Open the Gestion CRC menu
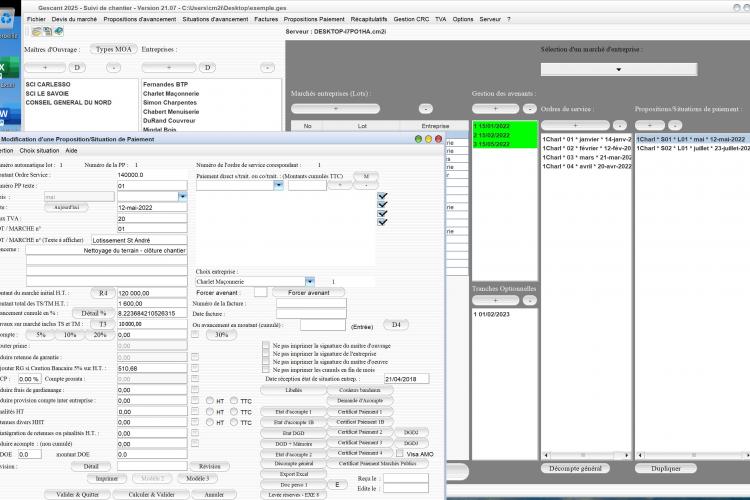The height and width of the screenshot is (500, 750). 411,19
